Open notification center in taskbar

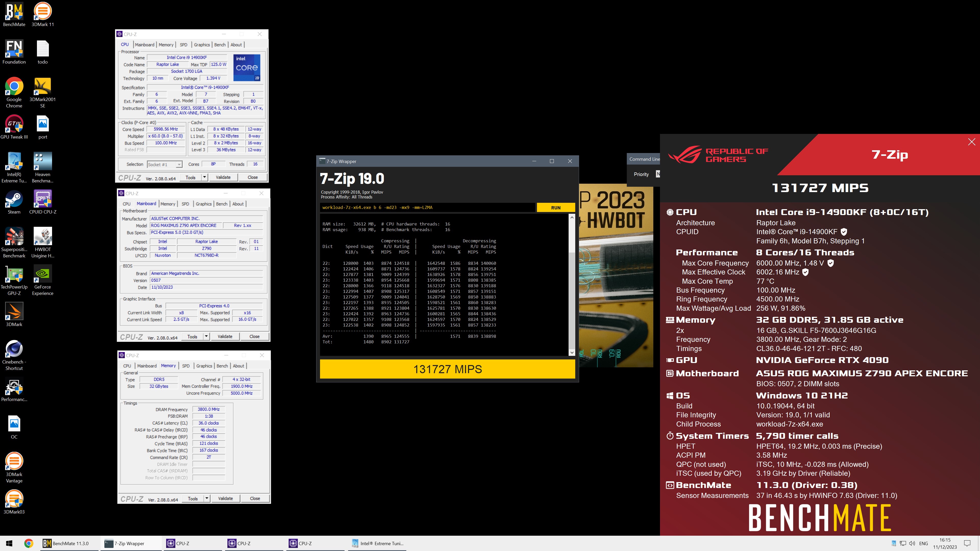click(x=967, y=543)
